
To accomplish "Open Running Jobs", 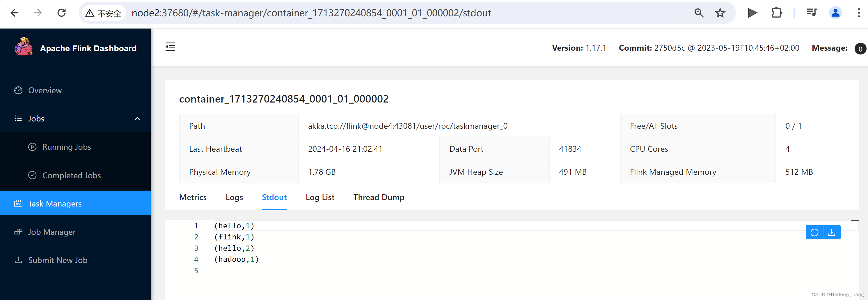I will [x=75, y=147].
